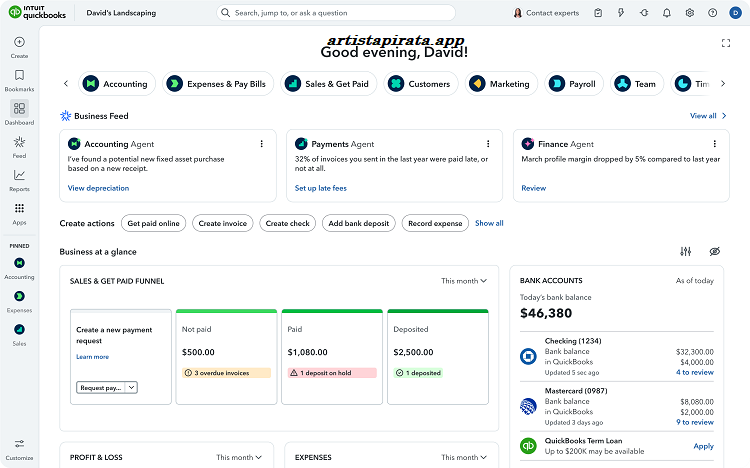
Task: Open Finance Agent options menu
Action: [x=715, y=144]
